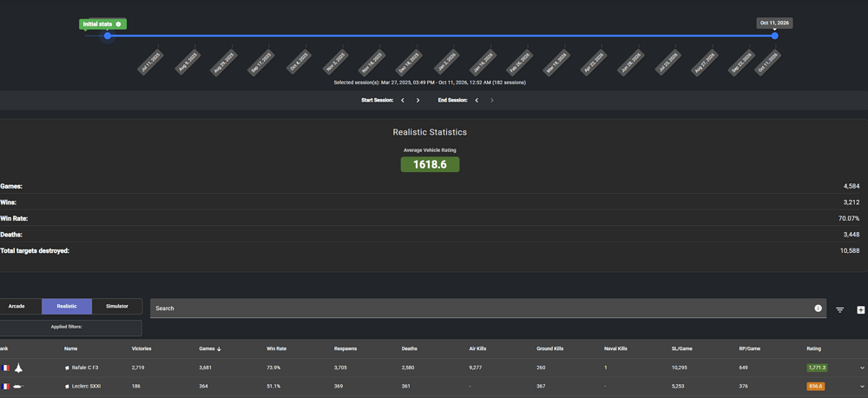Sort table by Air Kills column header
868x398 pixels.
[477, 348]
